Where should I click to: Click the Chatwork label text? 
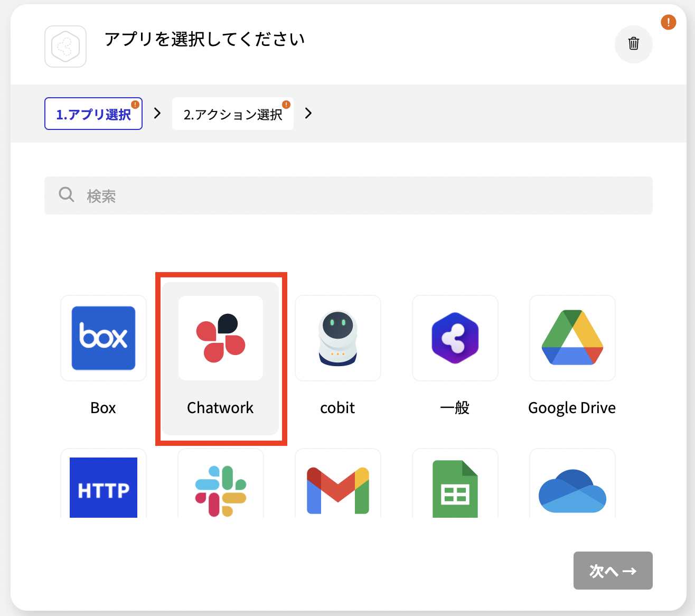pos(220,408)
